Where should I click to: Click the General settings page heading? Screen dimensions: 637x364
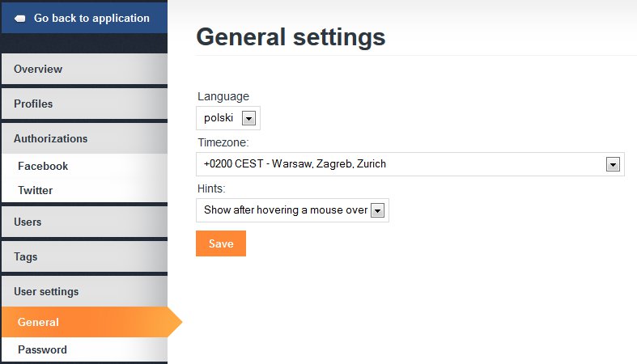tap(291, 37)
